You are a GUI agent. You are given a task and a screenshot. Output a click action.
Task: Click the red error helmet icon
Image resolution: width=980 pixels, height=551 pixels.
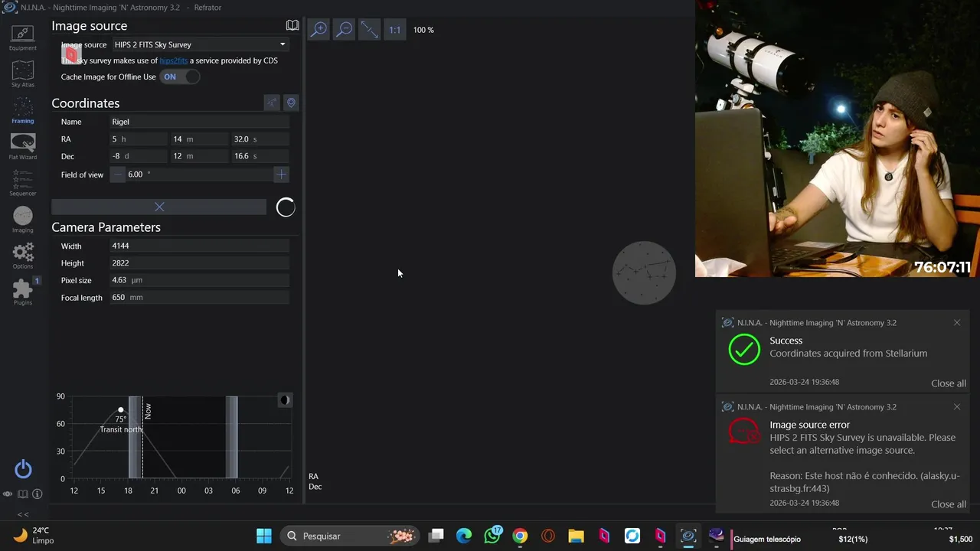pos(744,432)
